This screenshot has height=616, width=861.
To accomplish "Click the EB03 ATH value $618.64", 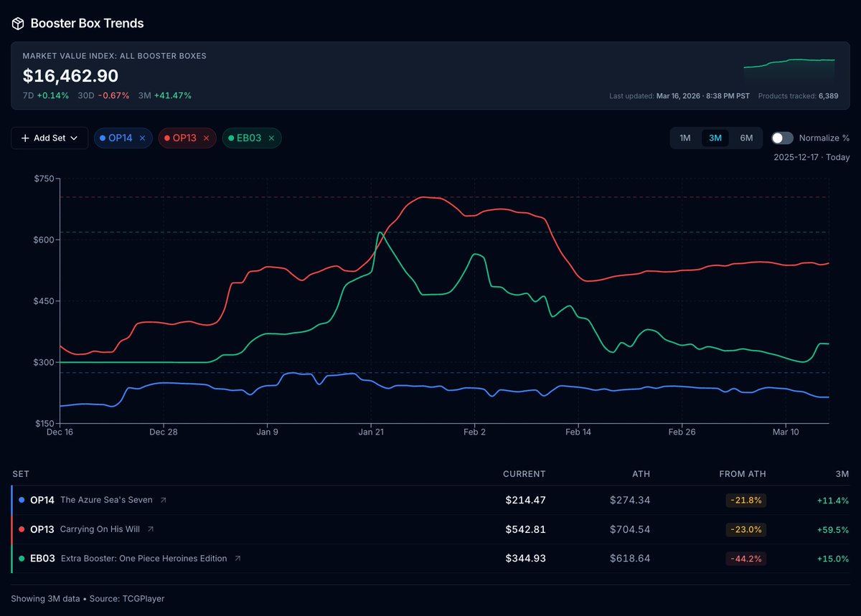I will coord(630,559).
